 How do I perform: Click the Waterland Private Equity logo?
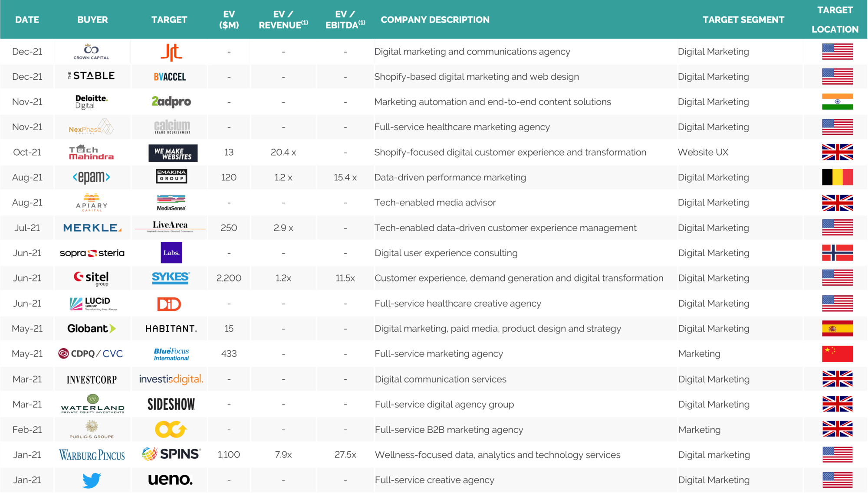click(x=92, y=404)
